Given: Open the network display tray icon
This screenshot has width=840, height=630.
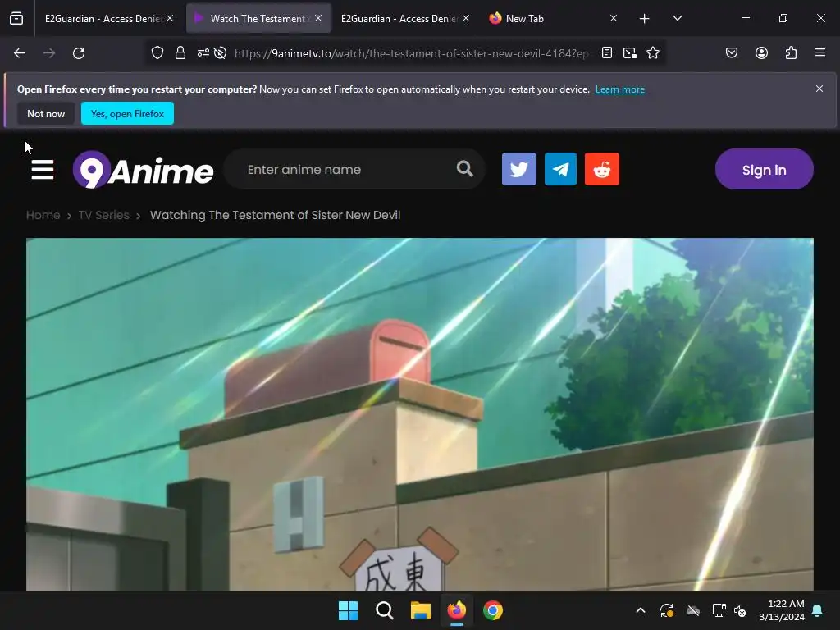Looking at the screenshot, I should point(719,610).
